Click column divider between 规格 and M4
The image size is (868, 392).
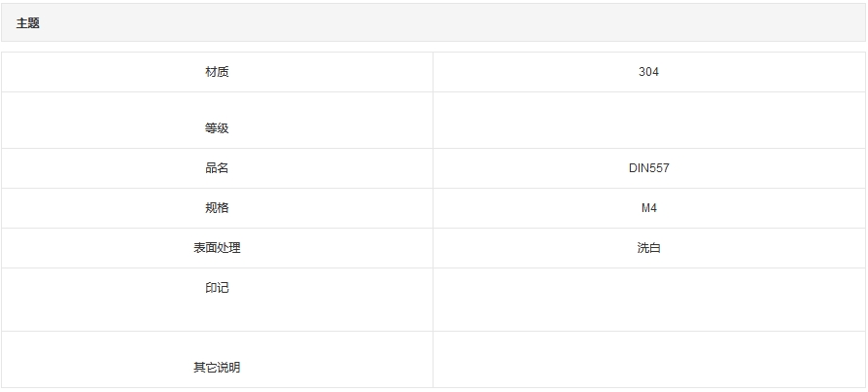coord(434,208)
